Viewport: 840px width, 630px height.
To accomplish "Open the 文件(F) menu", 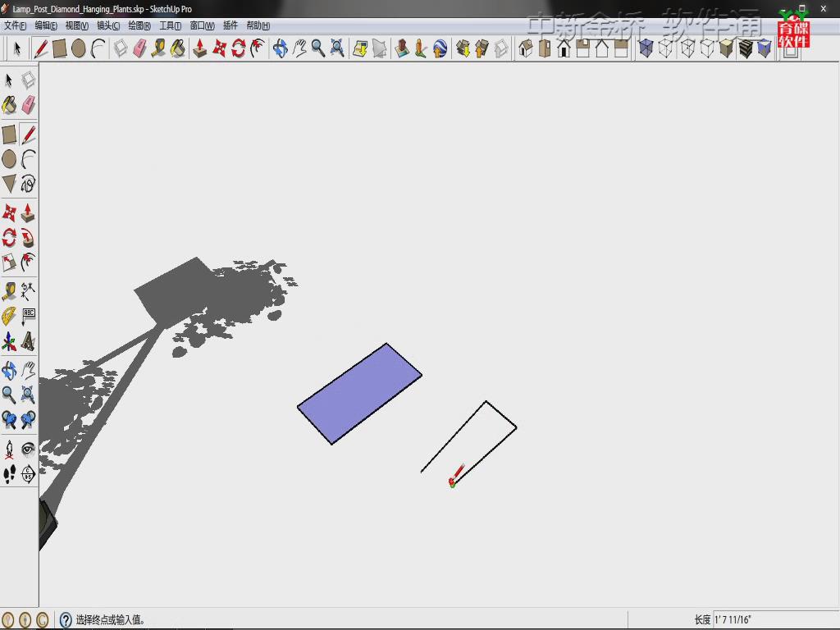I will 15,25.
